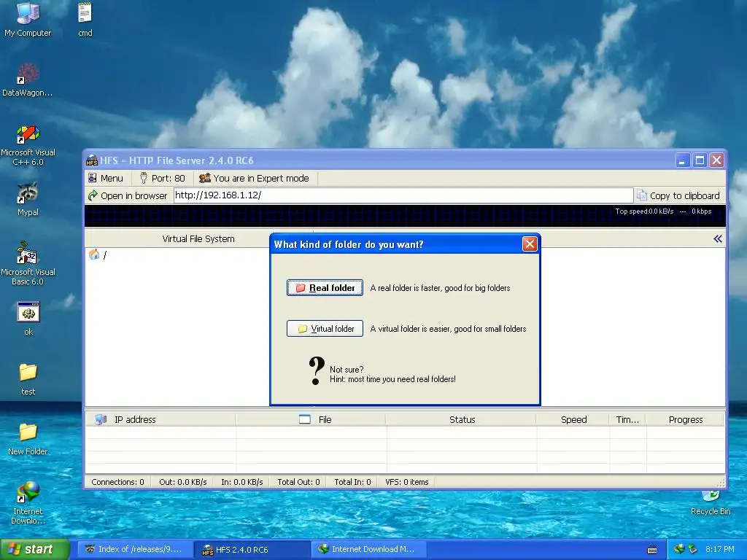Click the Status column header

(x=462, y=419)
